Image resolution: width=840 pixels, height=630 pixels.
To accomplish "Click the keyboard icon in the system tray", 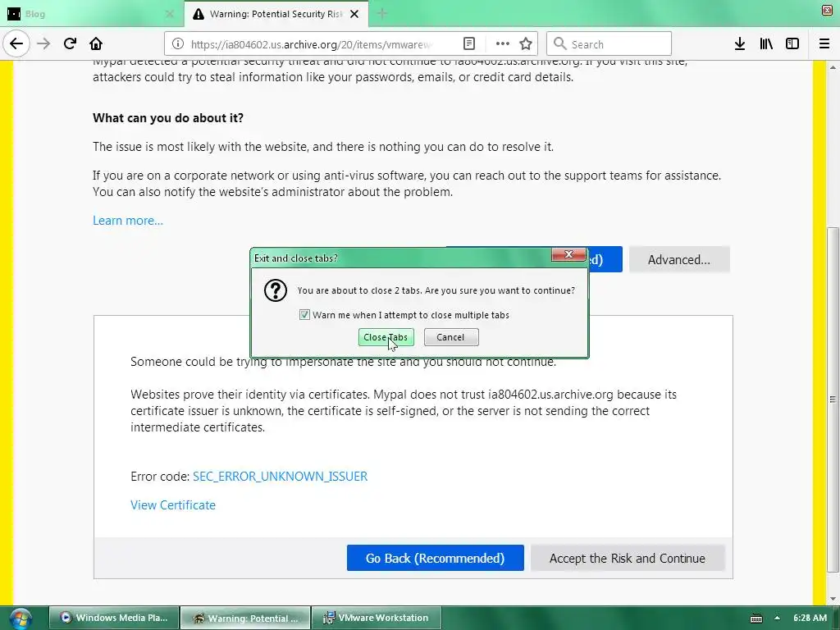I will point(756,619).
